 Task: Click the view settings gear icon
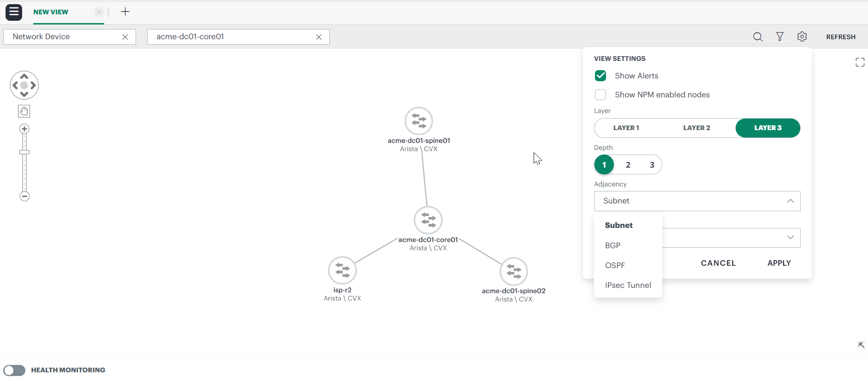[802, 37]
